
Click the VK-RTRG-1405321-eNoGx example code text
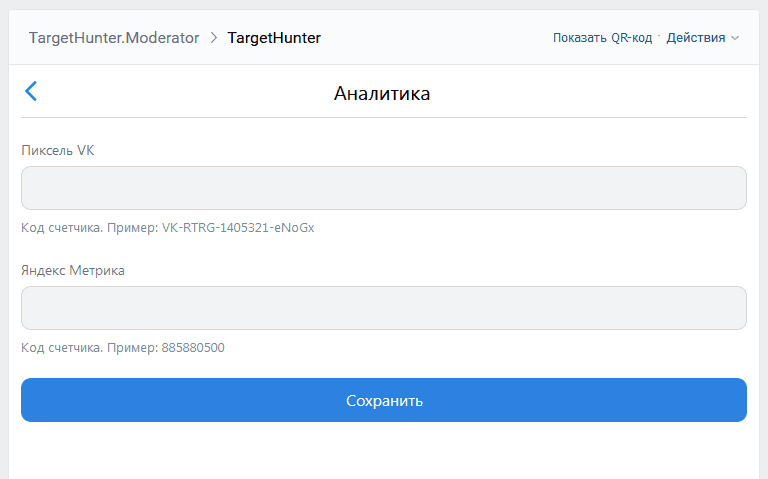point(238,228)
